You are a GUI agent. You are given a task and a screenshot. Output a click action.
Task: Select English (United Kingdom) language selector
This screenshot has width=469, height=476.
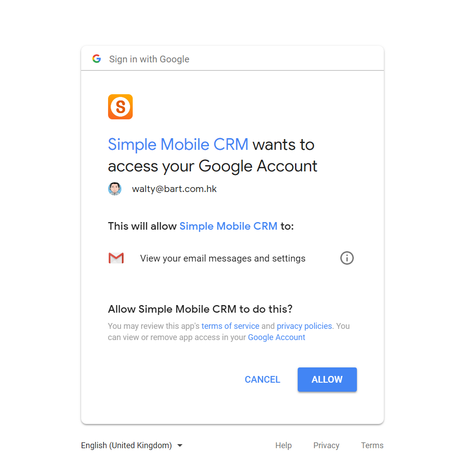[132, 445]
